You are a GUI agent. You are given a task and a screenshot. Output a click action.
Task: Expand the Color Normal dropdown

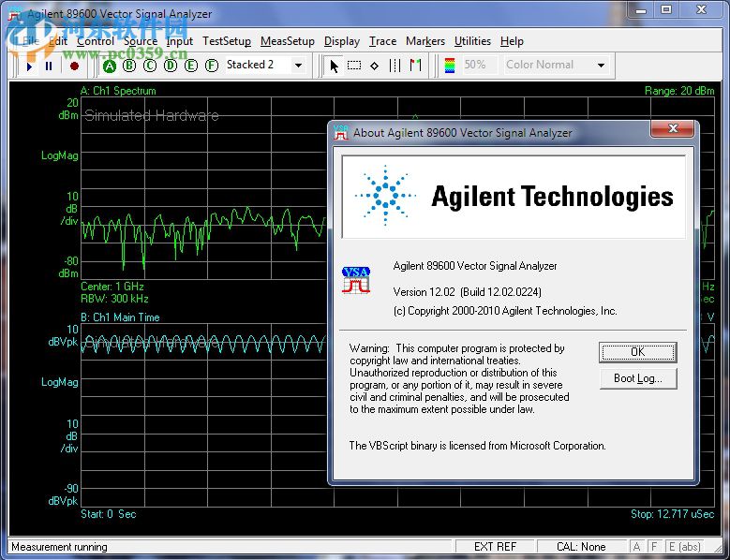pyautogui.click(x=601, y=66)
